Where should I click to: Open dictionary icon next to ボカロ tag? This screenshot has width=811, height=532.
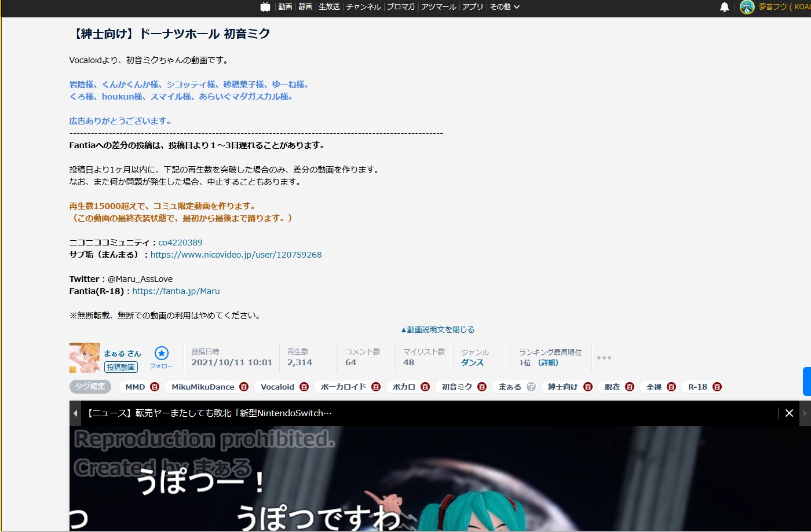click(x=425, y=387)
